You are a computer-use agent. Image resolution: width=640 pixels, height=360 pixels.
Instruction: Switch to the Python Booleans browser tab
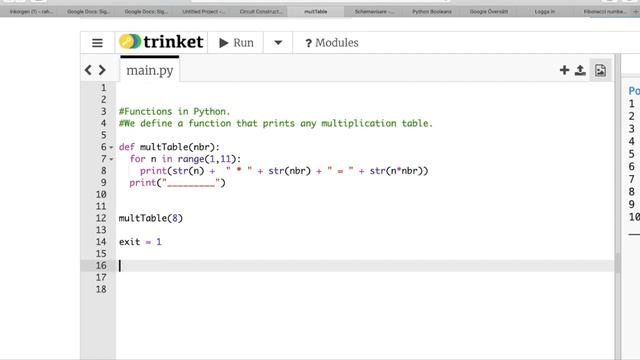coord(431,11)
